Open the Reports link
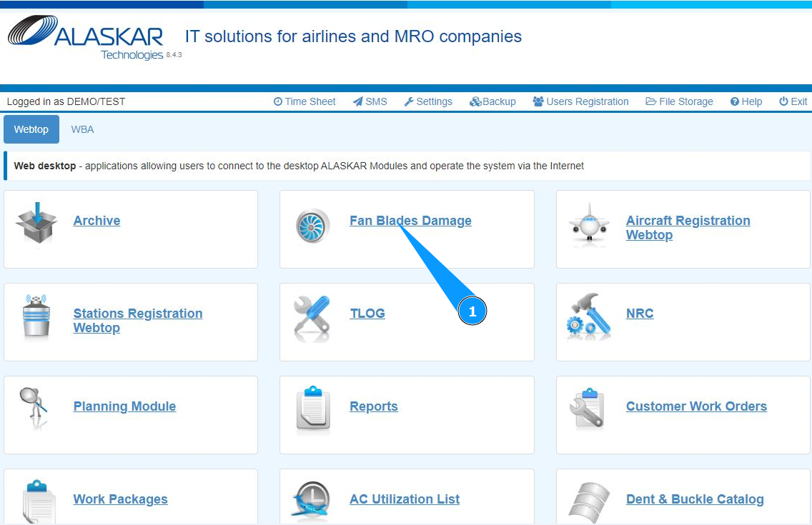The height and width of the screenshot is (525, 812). [374, 406]
